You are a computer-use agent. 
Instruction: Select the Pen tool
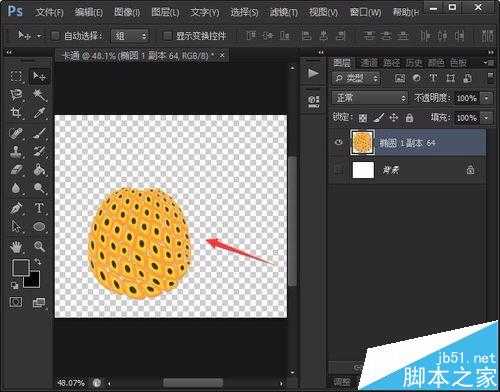click(16, 208)
